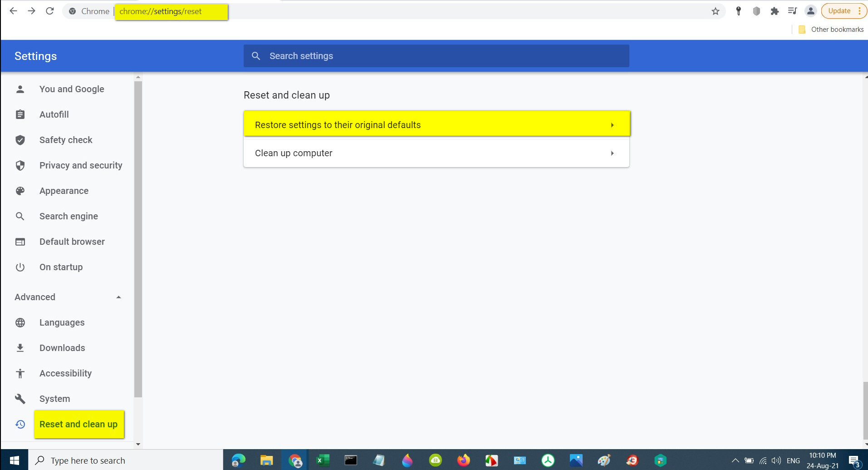The height and width of the screenshot is (470, 868).
Task: Open File Explorer from taskbar
Action: (266, 460)
